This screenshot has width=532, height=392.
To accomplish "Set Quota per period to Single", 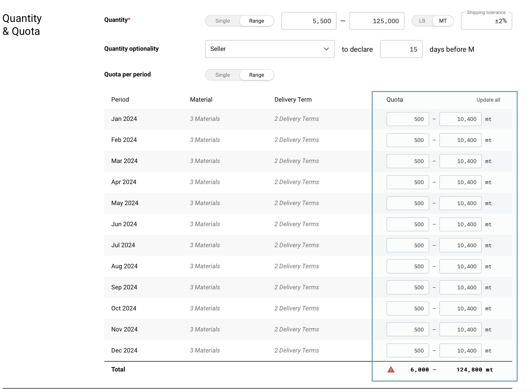I will [223, 75].
